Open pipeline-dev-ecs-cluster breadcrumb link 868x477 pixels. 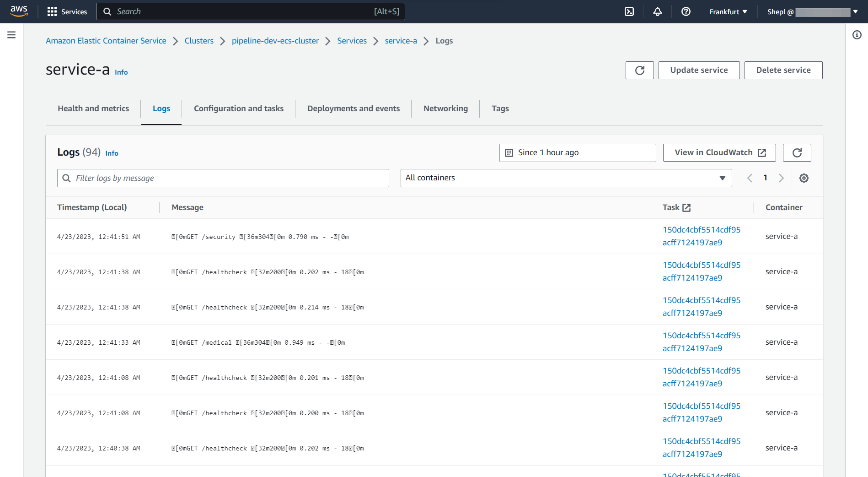pyautogui.click(x=275, y=41)
